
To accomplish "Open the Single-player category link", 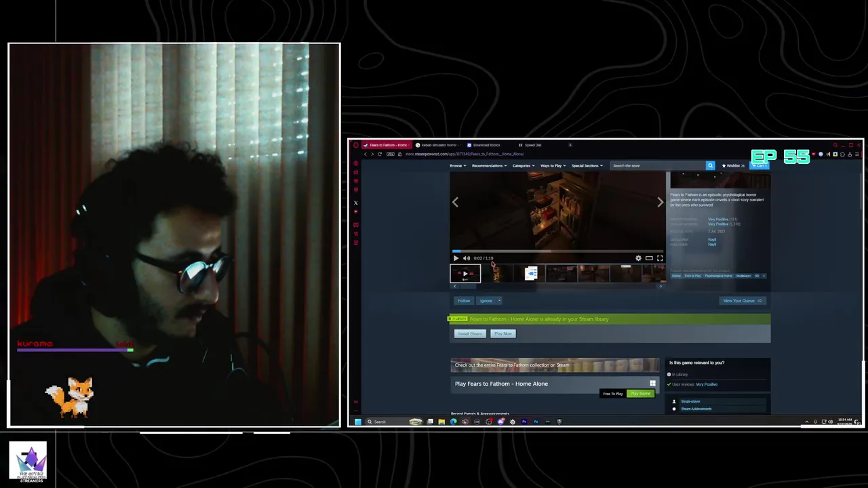I will pos(690,401).
